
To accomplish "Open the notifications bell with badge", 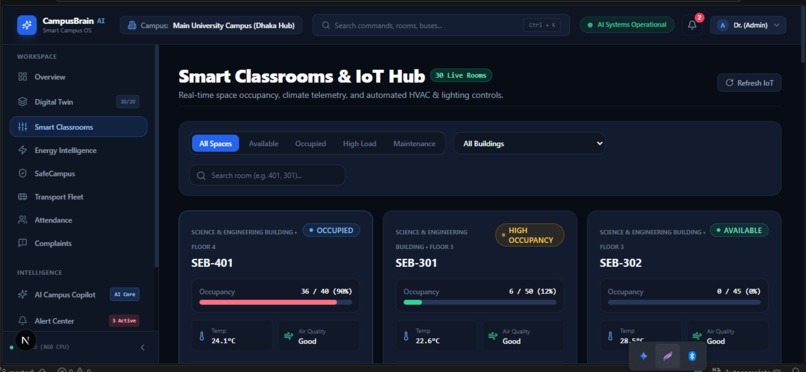I will [x=692, y=25].
